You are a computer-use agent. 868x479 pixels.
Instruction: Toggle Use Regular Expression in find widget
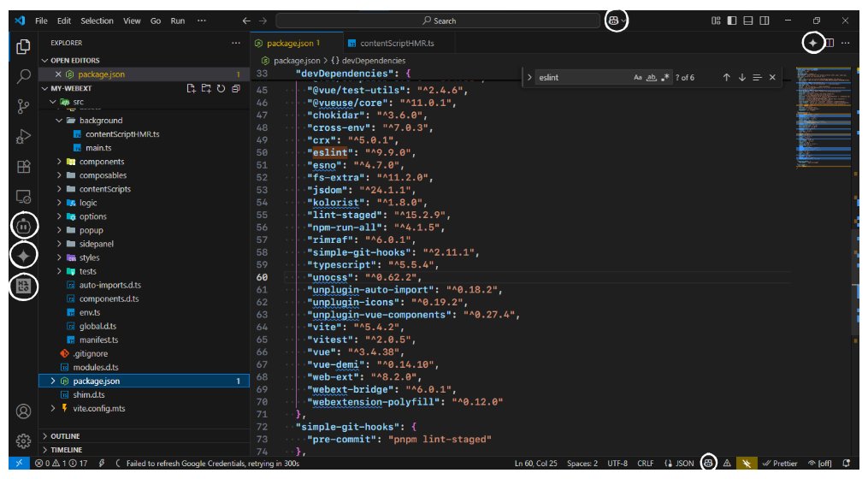665,78
